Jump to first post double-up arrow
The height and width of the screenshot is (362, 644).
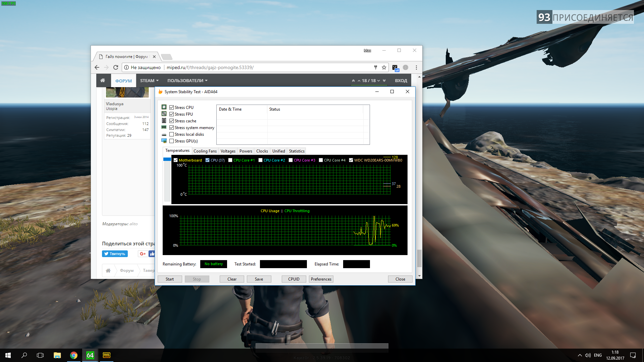pyautogui.click(x=353, y=81)
